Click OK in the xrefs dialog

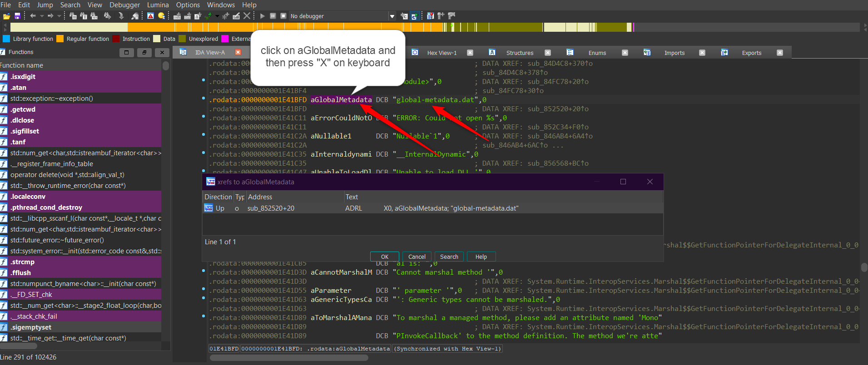(384, 256)
